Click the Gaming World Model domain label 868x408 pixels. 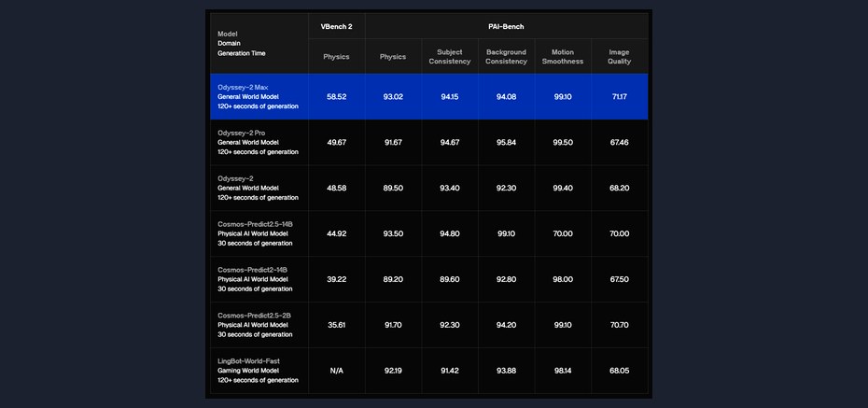point(248,371)
